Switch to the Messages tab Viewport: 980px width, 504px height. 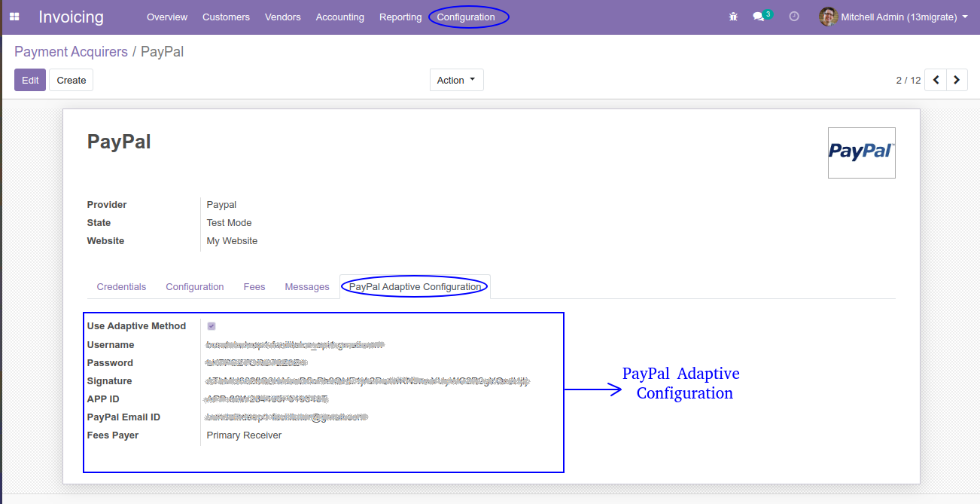pos(307,286)
